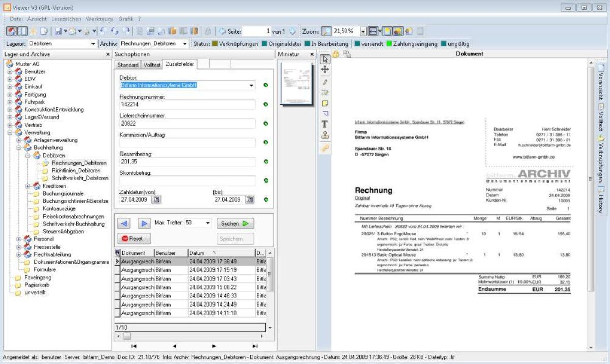Select the move/pan tool

click(x=325, y=70)
